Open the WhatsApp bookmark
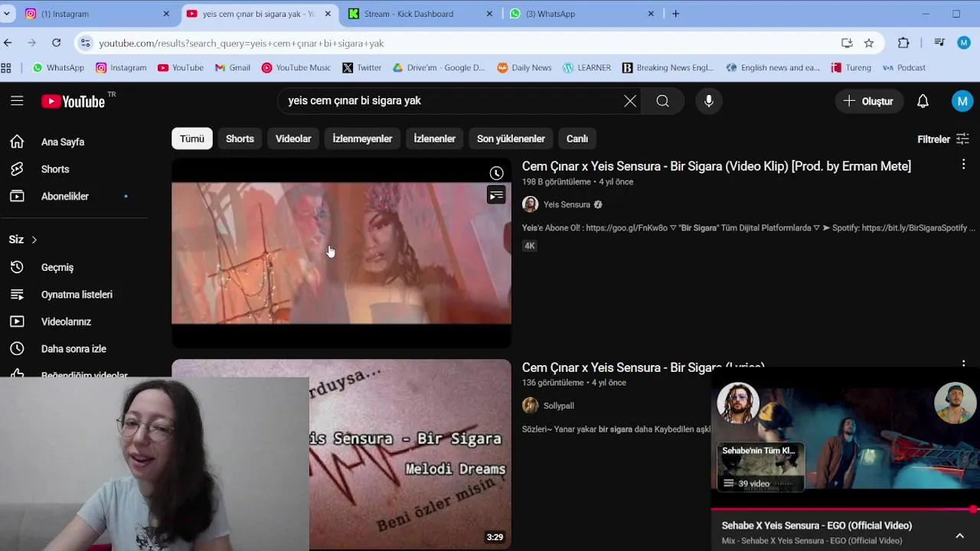 (58, 67)
